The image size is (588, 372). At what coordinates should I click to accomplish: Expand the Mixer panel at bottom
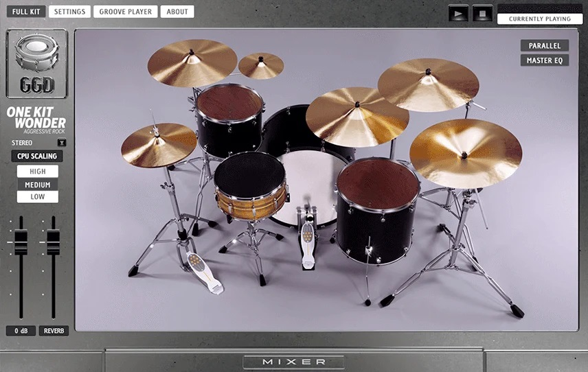(x=294, y=362)
